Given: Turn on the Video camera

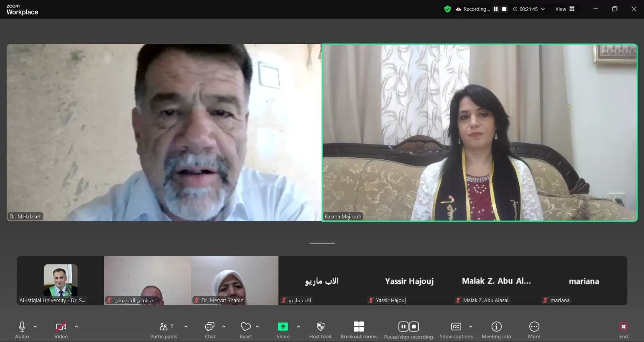Looking at the screenshot, I should (x=61, y=327).
